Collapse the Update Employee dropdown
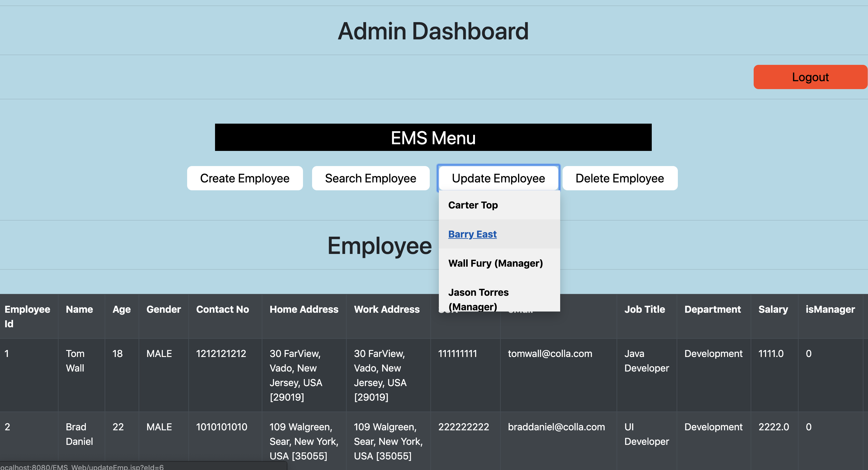Image resolution: width=868 pixels, height=470 pixels. point(498,178)
